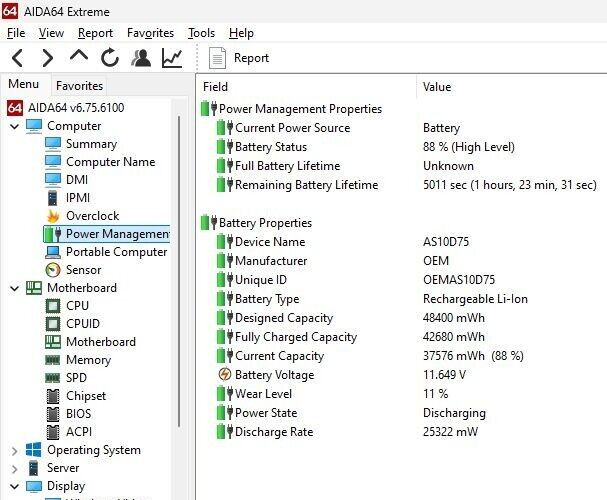Screen dimensions: 607x500
Task: Open the graph chart toolbar icon
Action: pyautogui.click(x=172, y=58)
